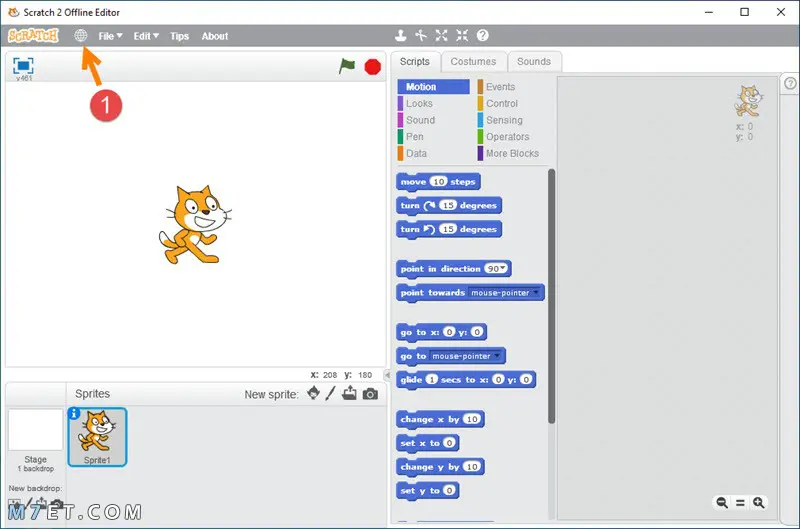Zoom out the scripts area
Image resolution: width=800 pixels, height=529 pixels.
click(x=722, y=502)
